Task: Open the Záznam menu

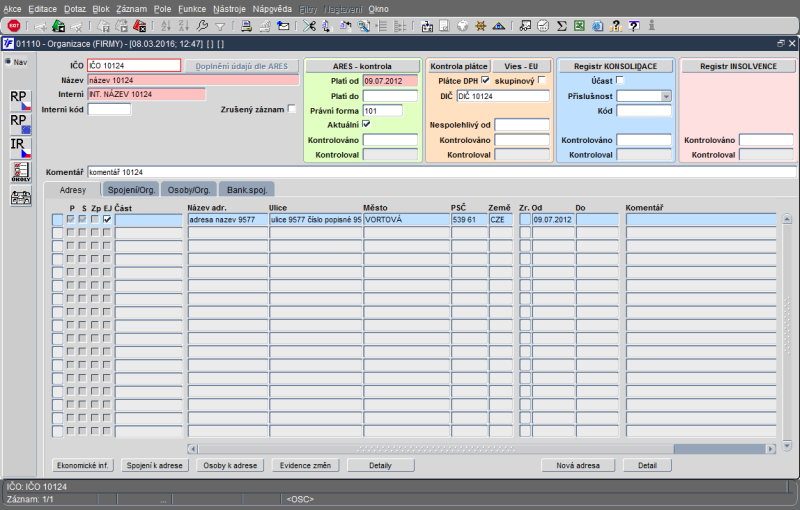Action: (x=131, y=9)
